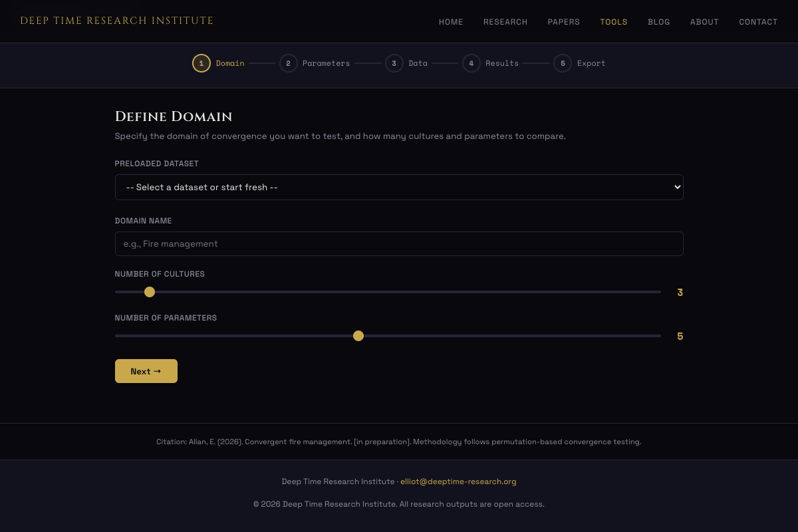Click step 3 circle for Data
Screen dimensions: 798x532
point(394,63)
